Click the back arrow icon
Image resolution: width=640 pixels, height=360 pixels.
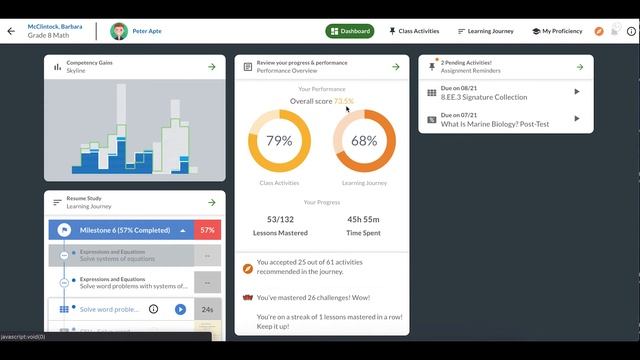[11, 31]
